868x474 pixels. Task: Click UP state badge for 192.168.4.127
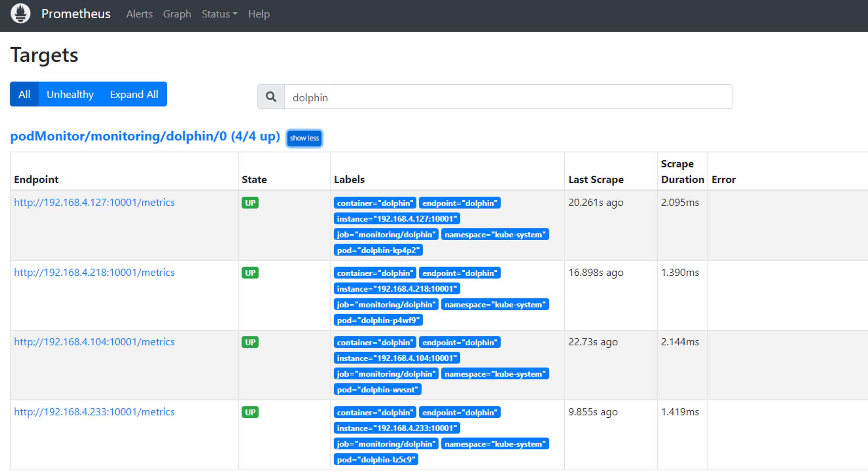click(250, 203)
